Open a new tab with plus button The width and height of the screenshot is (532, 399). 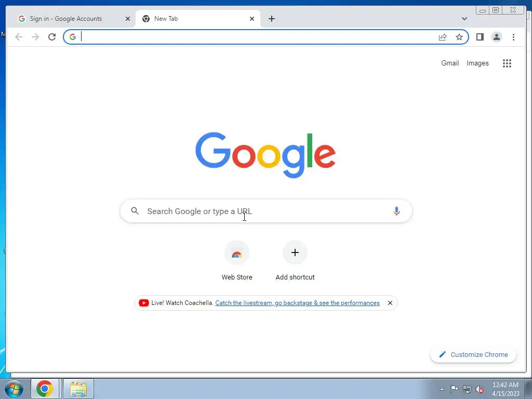point(271,19)
